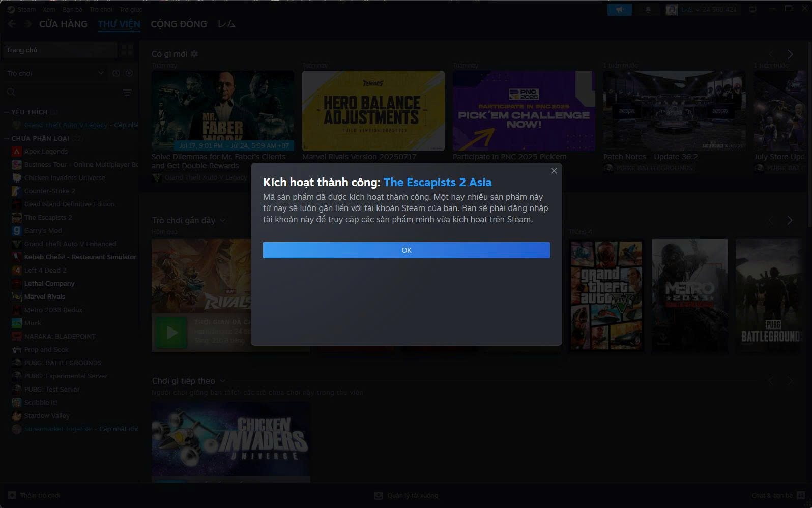Viewport: 812px width, 508px height.
Task: Select the Trang chủ library home
Action: click(x=60, y=50)
